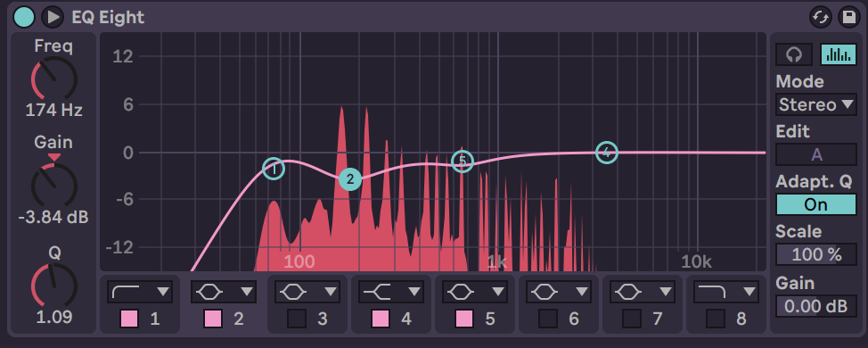Open band 6 filter type dropdown
The height and width of the screenshot is (348, 868).
pos(559,292)
